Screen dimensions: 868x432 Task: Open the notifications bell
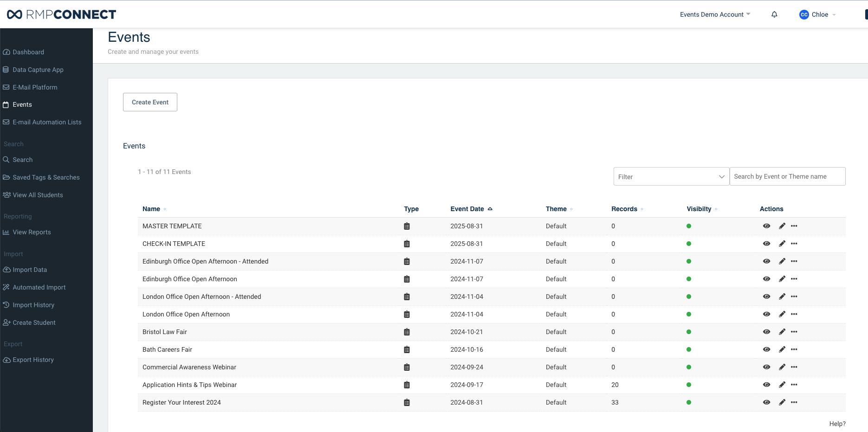coord(774,14)
